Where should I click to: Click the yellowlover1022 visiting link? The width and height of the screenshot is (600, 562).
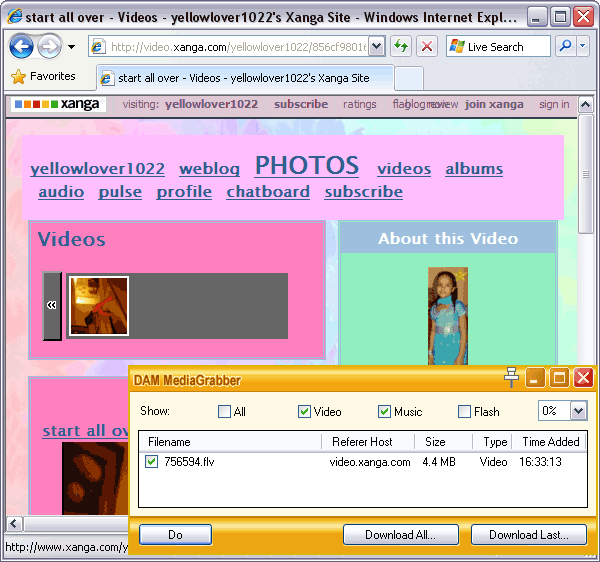(x=211, y=104)
